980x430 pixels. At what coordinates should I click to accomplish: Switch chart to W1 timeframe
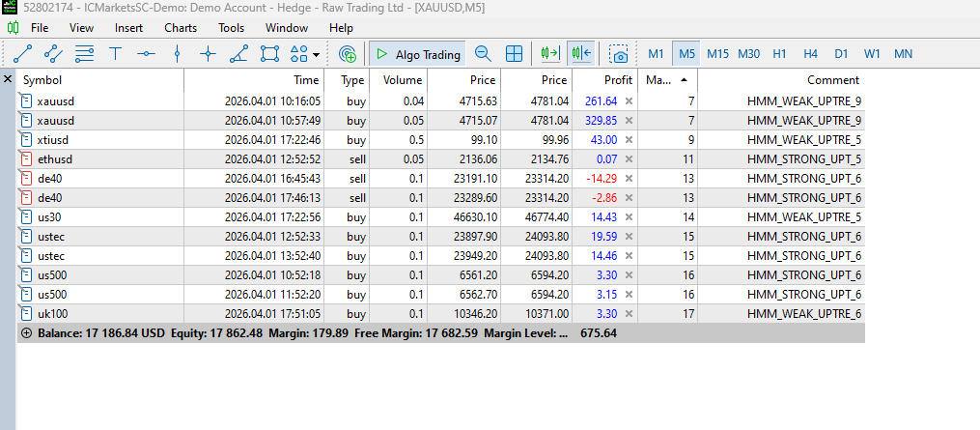(x=872, y=54)
